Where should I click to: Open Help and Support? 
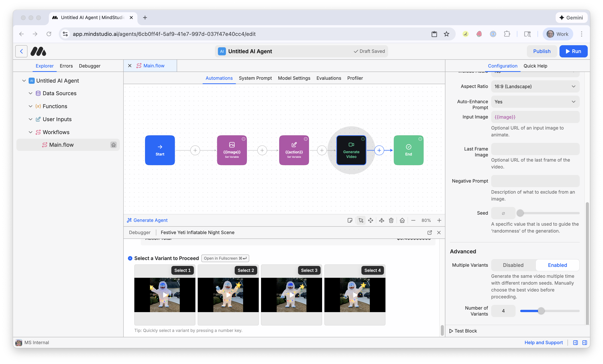coord(543,342)
